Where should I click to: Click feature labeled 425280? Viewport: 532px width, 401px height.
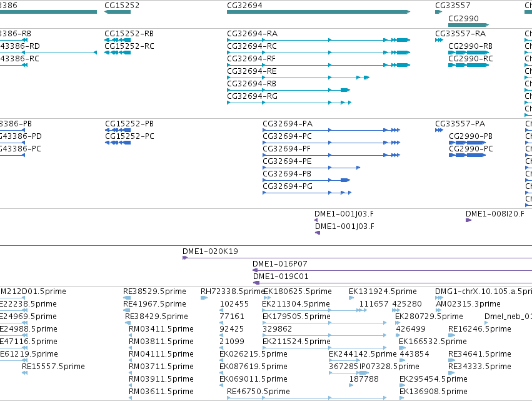click(x=407, y=304)
